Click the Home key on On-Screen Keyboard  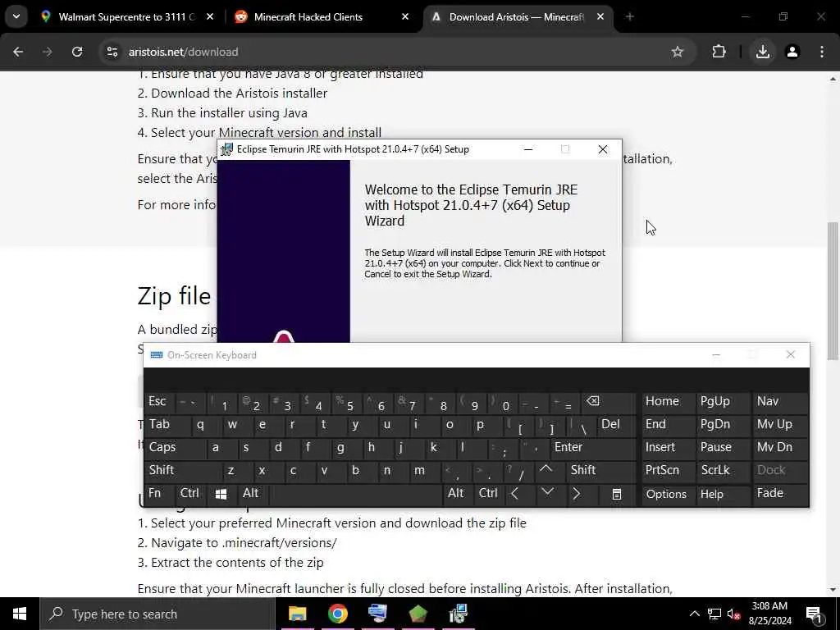pos(668,401)
